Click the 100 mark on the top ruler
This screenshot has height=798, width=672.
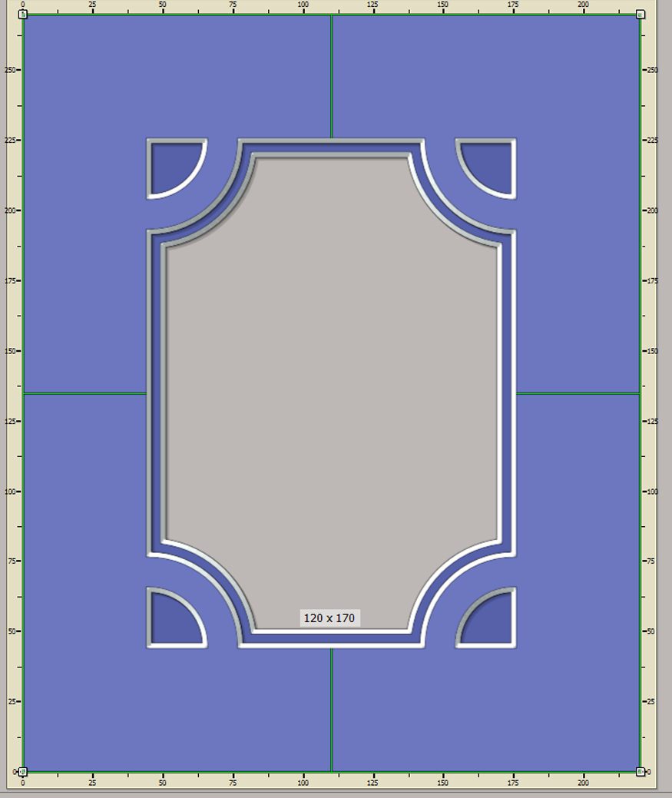pos(303,5)
